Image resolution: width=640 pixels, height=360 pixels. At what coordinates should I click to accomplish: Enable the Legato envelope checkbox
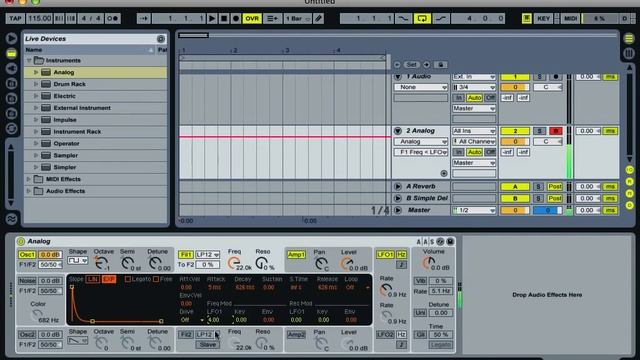coord(128,279)
